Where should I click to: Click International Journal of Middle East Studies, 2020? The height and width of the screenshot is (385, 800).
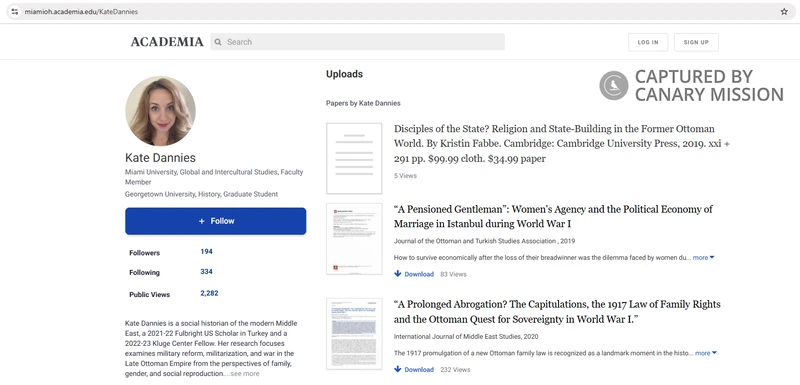point(466,337)
